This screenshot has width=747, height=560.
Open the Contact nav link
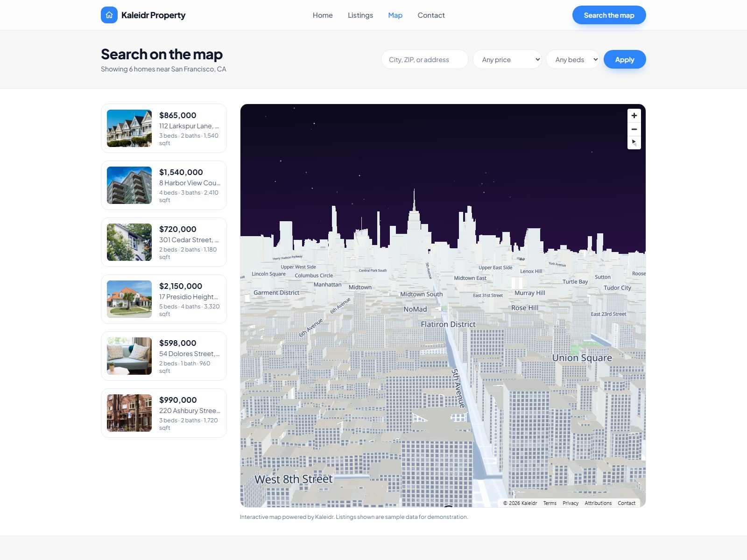click(431, 15)
